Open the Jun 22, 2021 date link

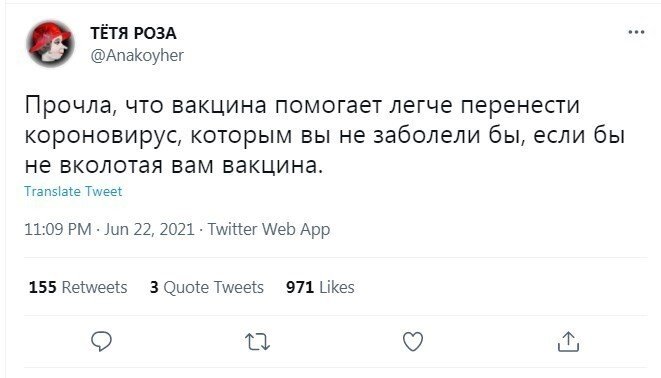(149, 229)
